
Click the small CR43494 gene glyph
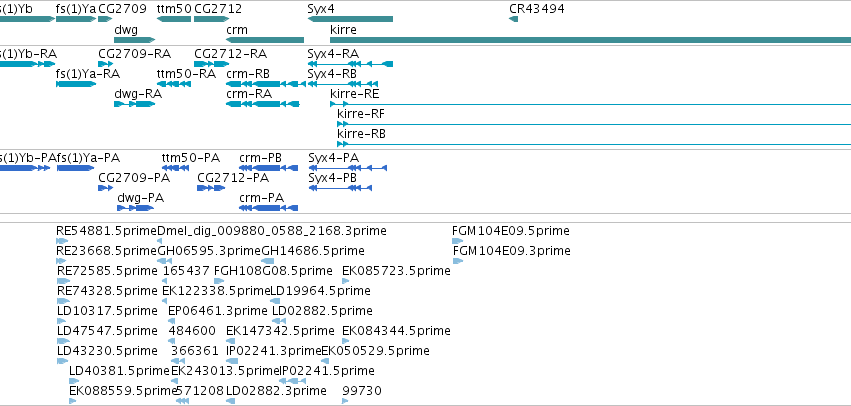pos(513,19)
